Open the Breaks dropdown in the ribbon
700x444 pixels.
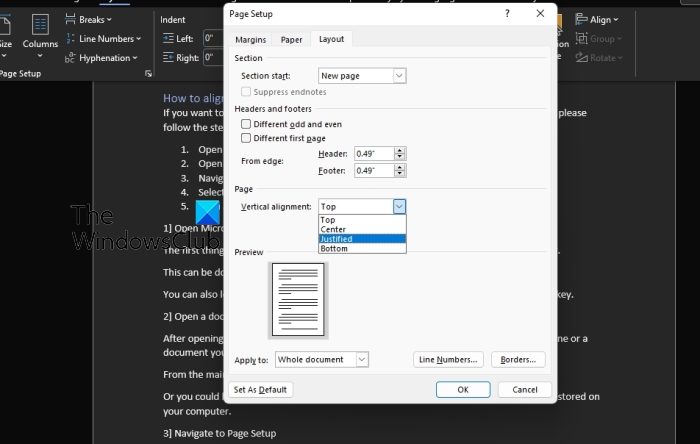point(88,20)
